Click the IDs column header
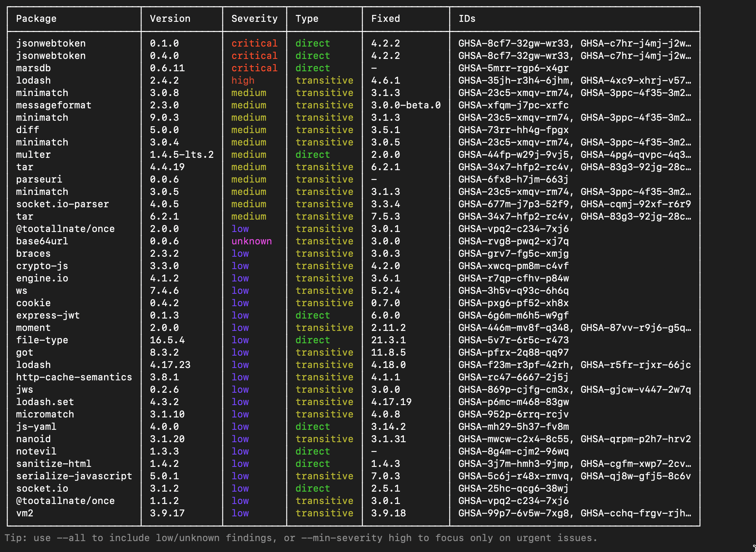756x552 pixels. coord(467,19)
